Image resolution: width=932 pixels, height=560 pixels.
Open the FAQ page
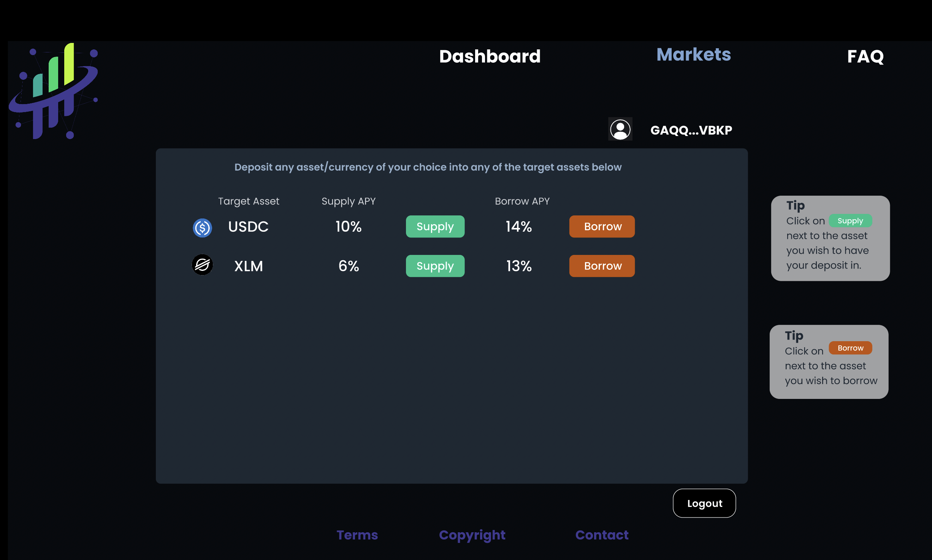pos(865,57)
